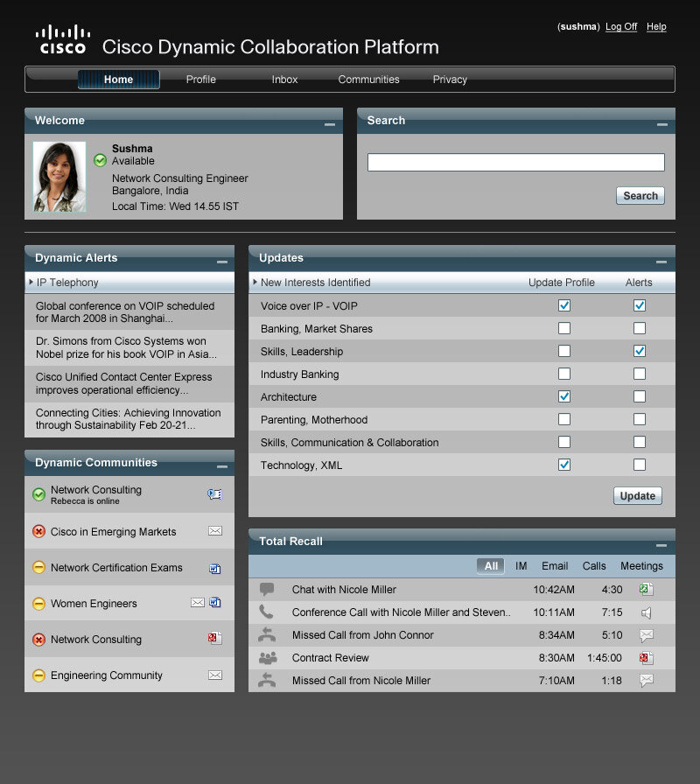This screenshot has width=700, height=784.
Task: Collapse the Search panel
Action: 662,124
